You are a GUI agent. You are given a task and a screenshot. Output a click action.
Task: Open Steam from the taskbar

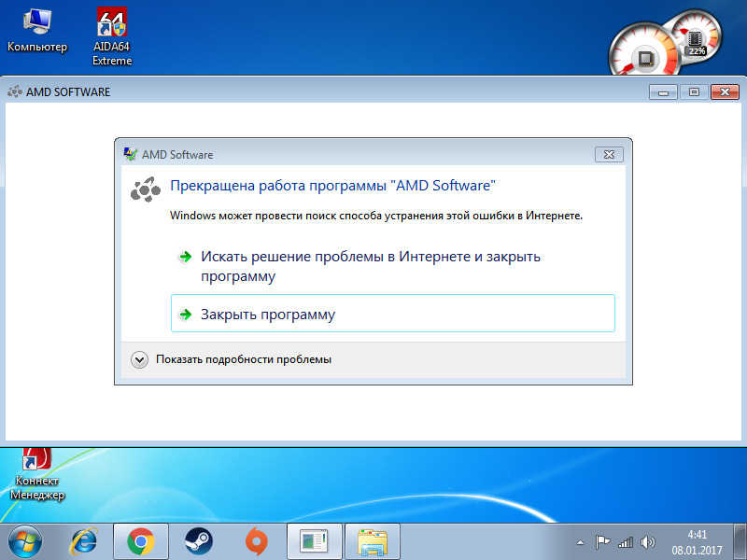[199, 542]
